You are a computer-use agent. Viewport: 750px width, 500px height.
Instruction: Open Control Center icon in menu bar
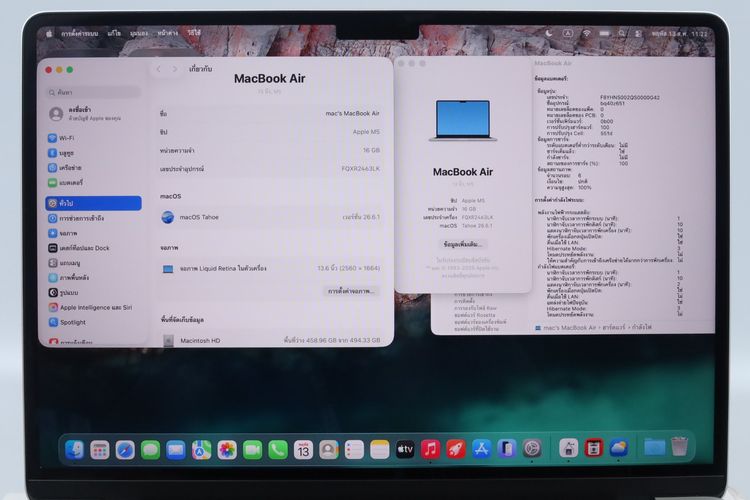pyautogui.click(x=638, y=33)
